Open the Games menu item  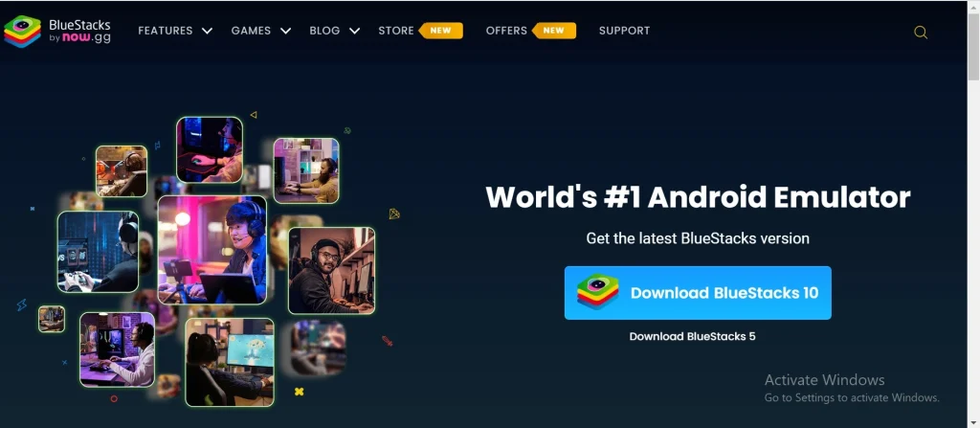point(251,31)
